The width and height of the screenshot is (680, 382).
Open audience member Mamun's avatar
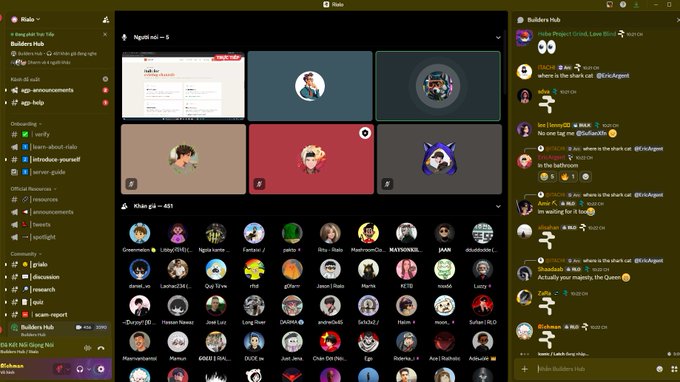click(177, 342)
